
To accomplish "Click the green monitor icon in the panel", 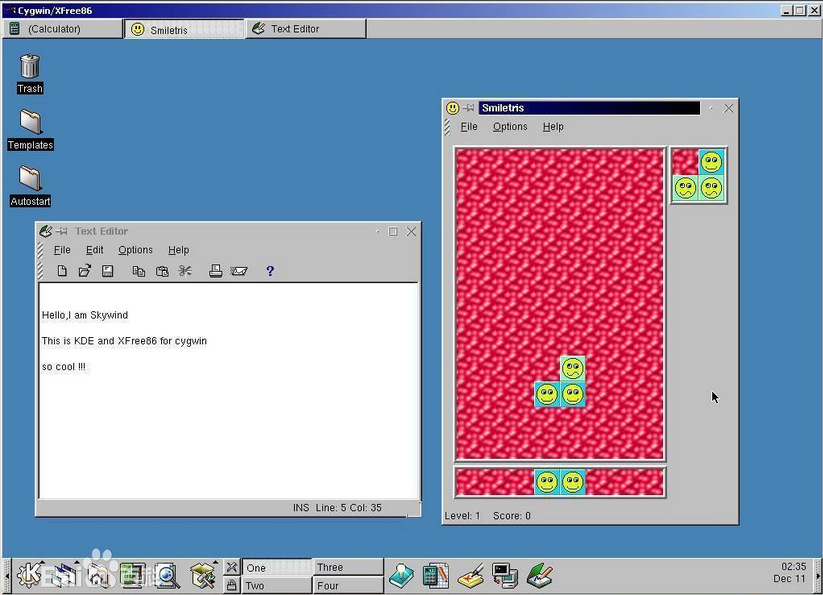I will tap(133, 575).
